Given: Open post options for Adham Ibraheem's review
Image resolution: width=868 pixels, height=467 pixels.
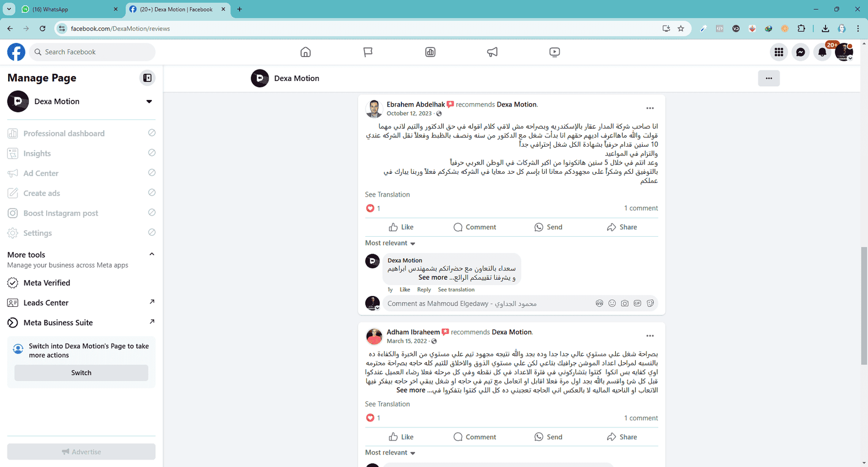Looking at the screenshot, I should 650,336.
